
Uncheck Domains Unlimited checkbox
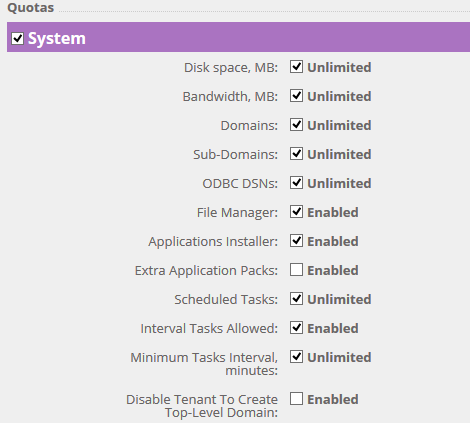[x=296, y=125]
